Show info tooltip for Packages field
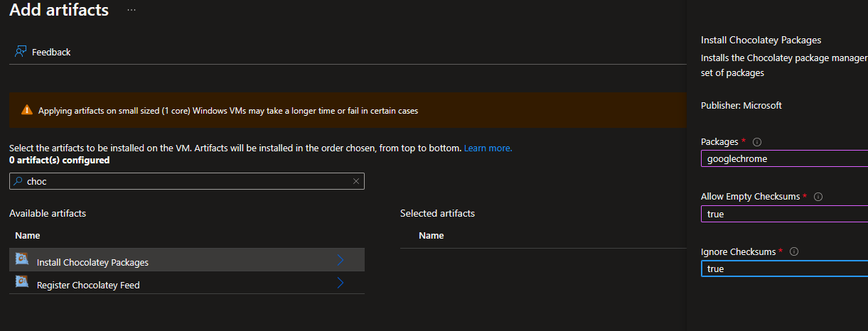The height and width of the screenshot is (331, 868). click(x=757, y=142)
